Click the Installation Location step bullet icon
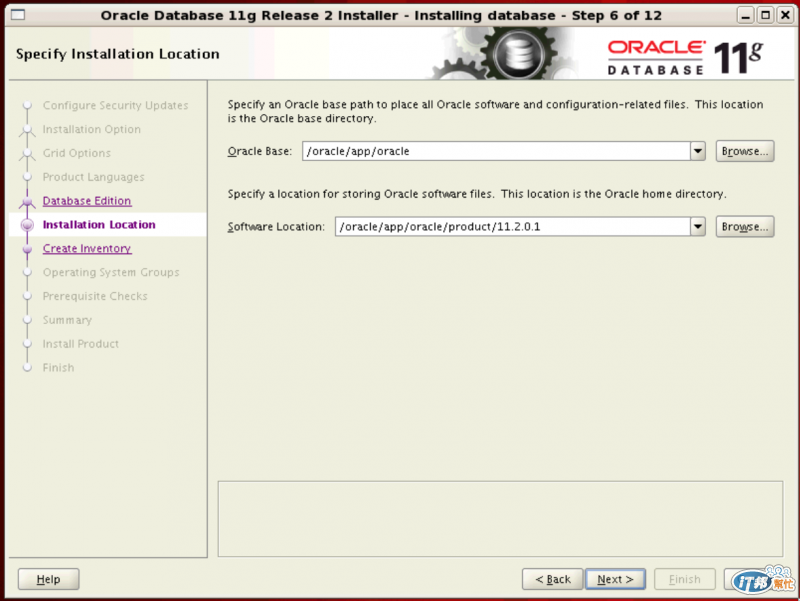 coord(28,225)
